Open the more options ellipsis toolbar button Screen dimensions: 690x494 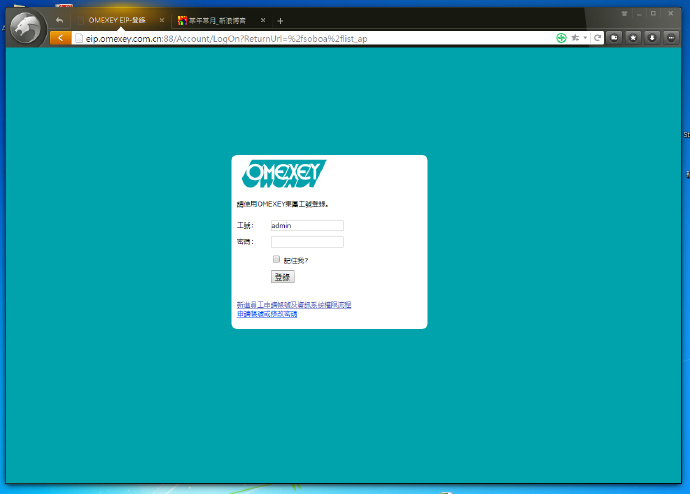click(x=671, y=38)
